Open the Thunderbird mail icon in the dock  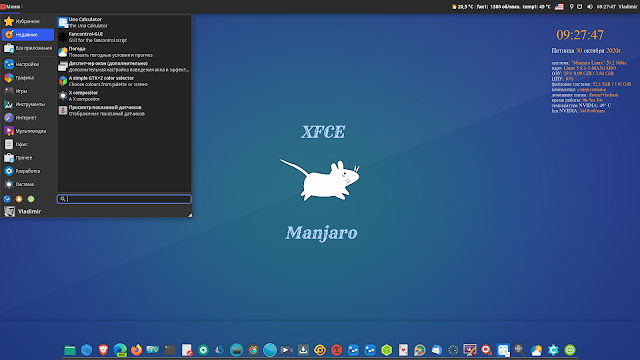coord(436,350)
